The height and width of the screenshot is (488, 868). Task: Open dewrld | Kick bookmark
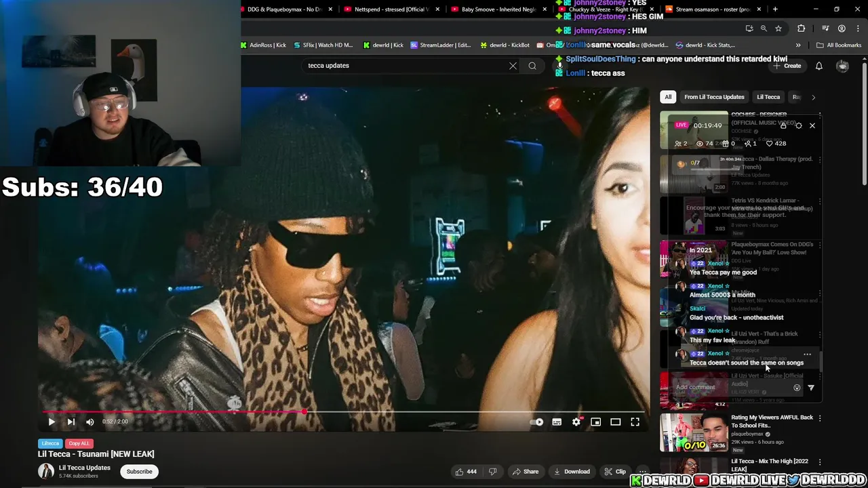(x=383, y=45)
